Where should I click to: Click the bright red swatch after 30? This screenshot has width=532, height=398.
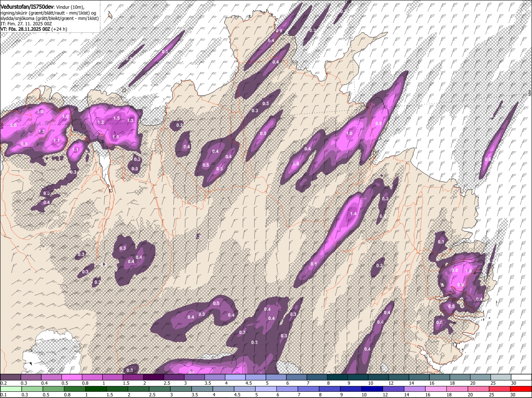[521, 389]
